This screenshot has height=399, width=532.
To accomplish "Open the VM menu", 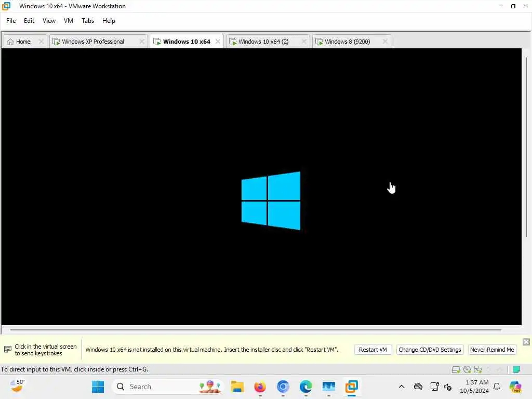I will pyautogui.click(x=69, y=21).
